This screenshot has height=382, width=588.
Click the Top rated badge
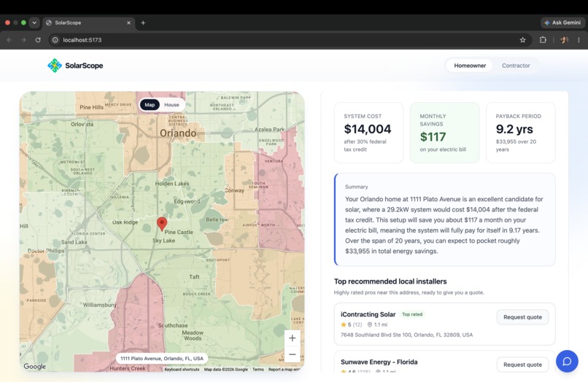pyautogui.click(x=412, y=314)
